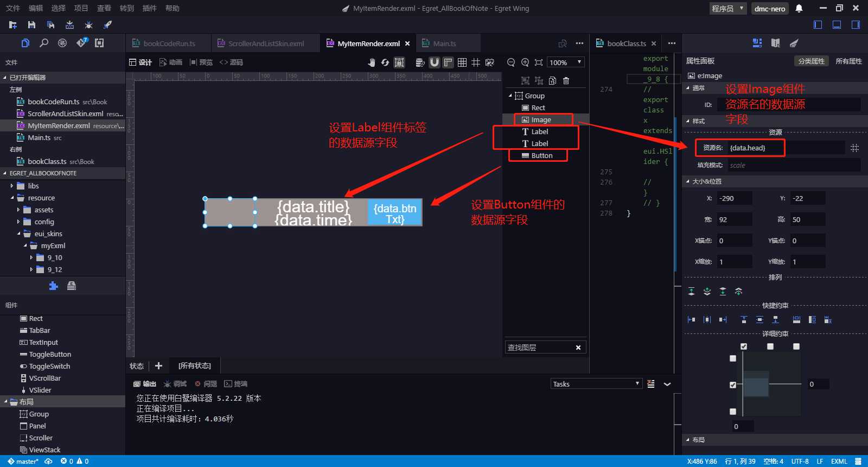Switch to the ScrollerAndListSkin.exml tab
The height and width of the screenshot is (467, 868).
click(266, 43)
